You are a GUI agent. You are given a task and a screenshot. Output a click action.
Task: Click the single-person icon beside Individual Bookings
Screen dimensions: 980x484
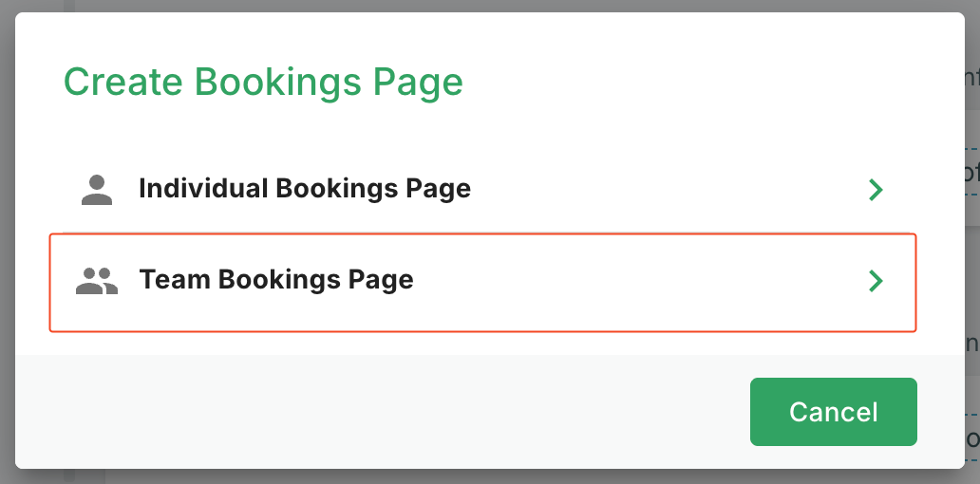pos(97,190)
